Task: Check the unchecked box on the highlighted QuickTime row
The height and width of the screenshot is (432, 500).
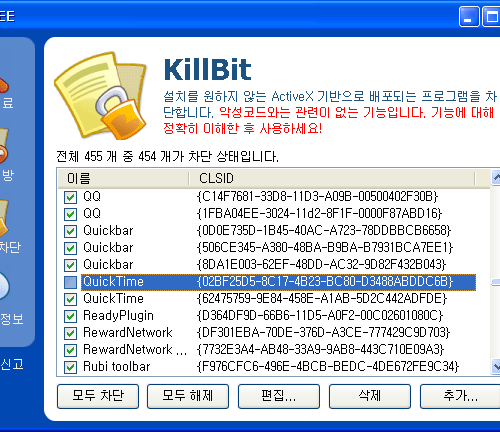Action: (x=70, y=282)
